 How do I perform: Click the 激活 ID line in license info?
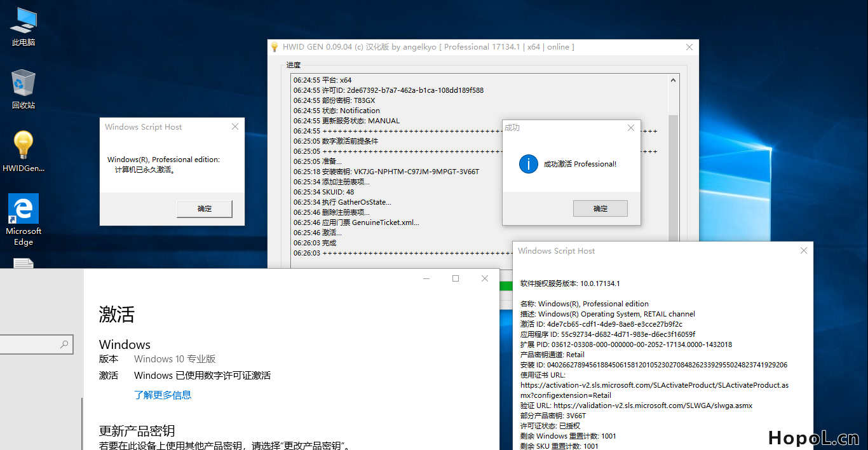(601, 324)
